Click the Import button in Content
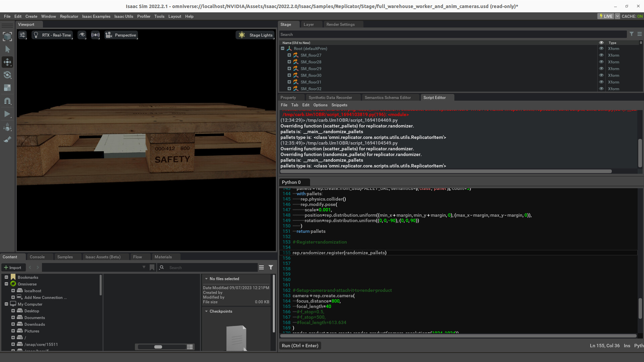Screen dimensions: 644x362 click(12, 267)
